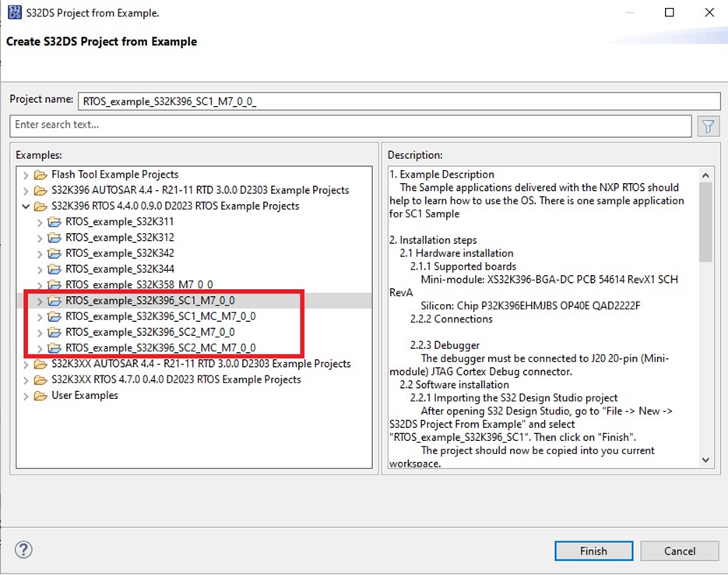Click the help question-mark icon at bottom left
Viewport: 728px width, 575px height.
point(23,550)
